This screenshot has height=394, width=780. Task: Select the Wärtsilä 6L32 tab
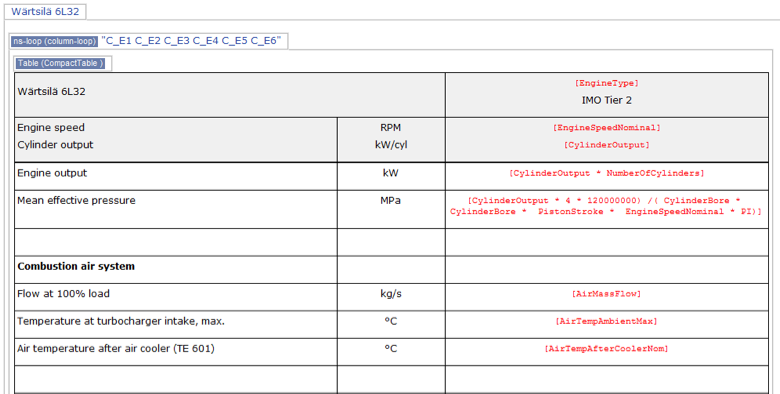pyautogui.click(x=45, y=11)
